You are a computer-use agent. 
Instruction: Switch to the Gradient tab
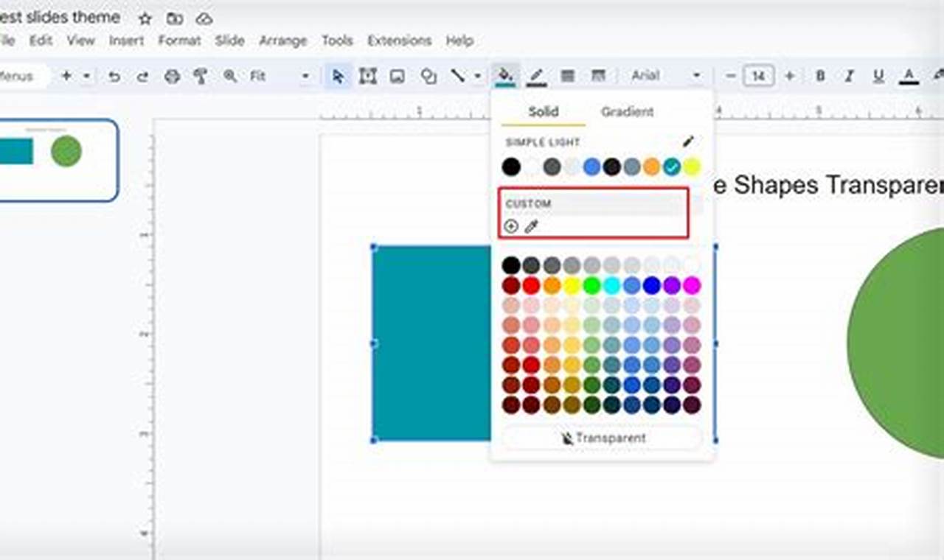(626, 111)
